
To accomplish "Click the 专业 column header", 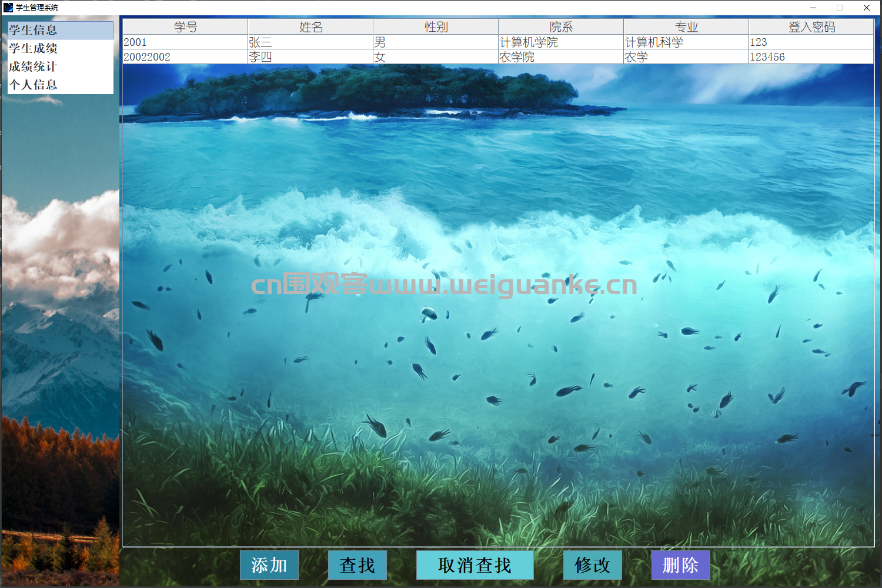I will tap(686, 27).
